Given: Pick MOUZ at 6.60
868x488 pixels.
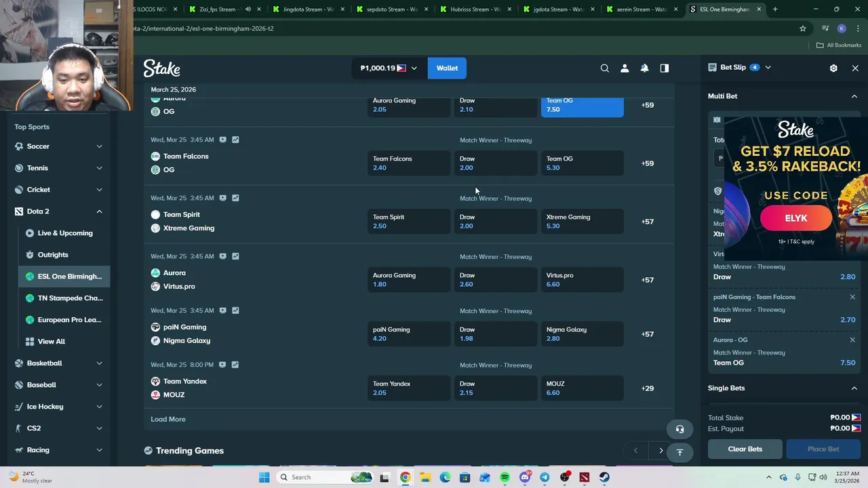Looking at the screenshot, I should pyautogui.click(x=582, y=388).
